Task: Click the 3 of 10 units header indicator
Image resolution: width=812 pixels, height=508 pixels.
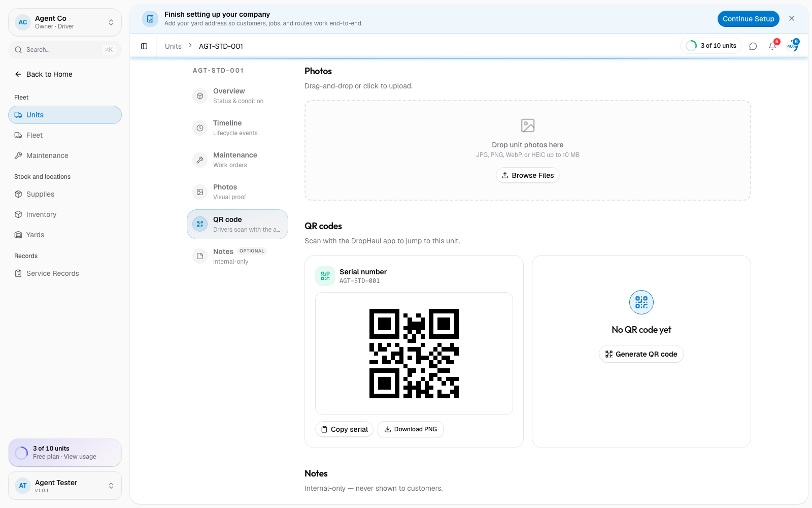Action: [711, 46]
